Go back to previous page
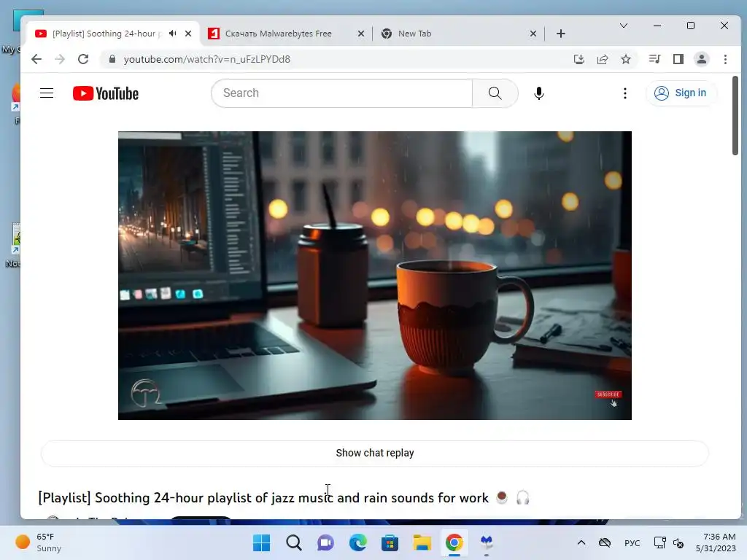Viewport: 747px width, 560px height. (x=36, y=59)
